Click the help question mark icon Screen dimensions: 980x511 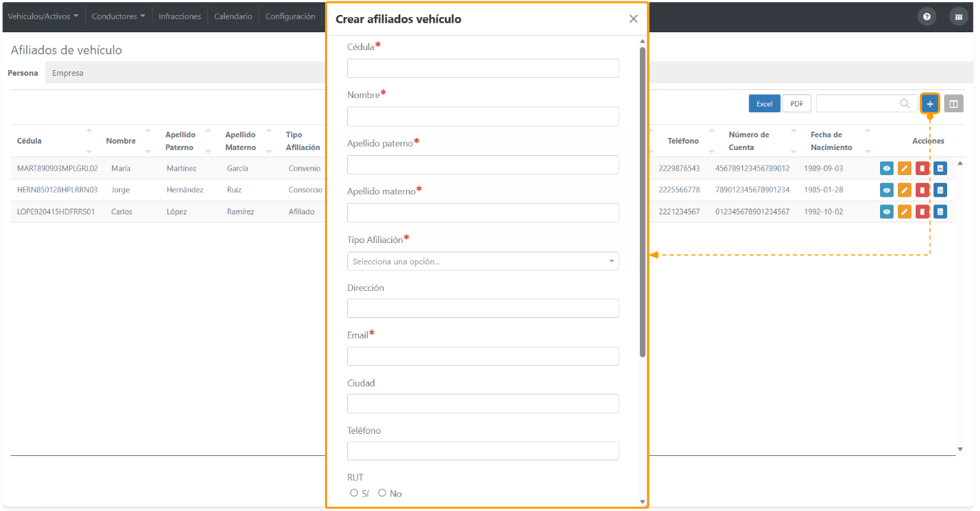(927, 16)
